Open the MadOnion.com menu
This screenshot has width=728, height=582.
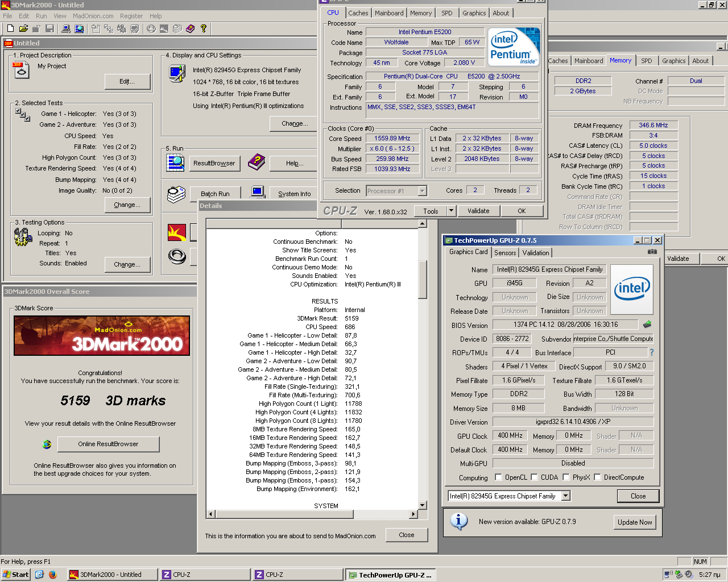click(x=93, y=16)
